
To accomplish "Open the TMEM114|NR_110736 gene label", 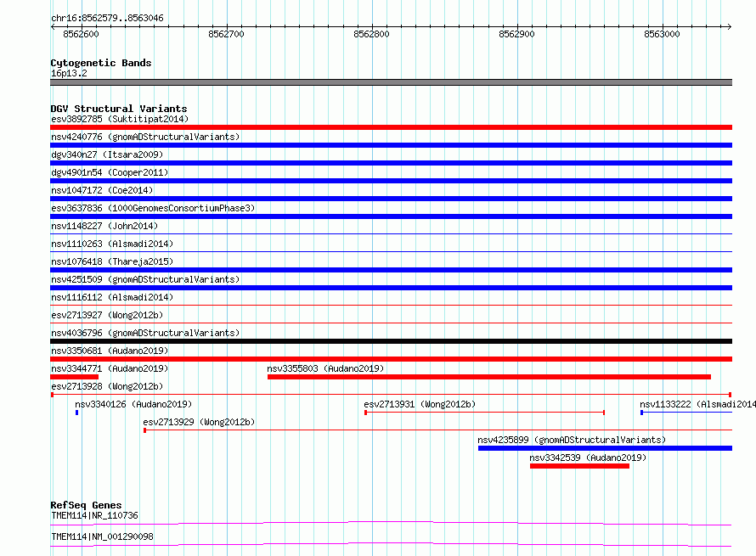I will coord(94,515).
